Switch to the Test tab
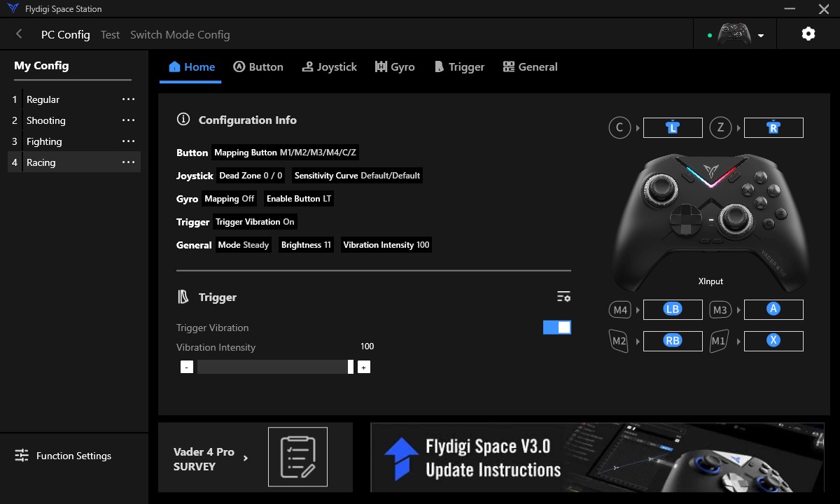Viewport: 840px width, 504px height. pyautogui.click(x=110, y=34)
